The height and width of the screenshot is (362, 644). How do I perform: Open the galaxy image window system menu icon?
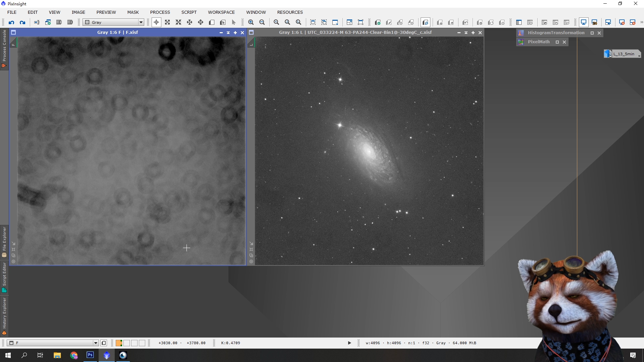click(x=251, y=33)
